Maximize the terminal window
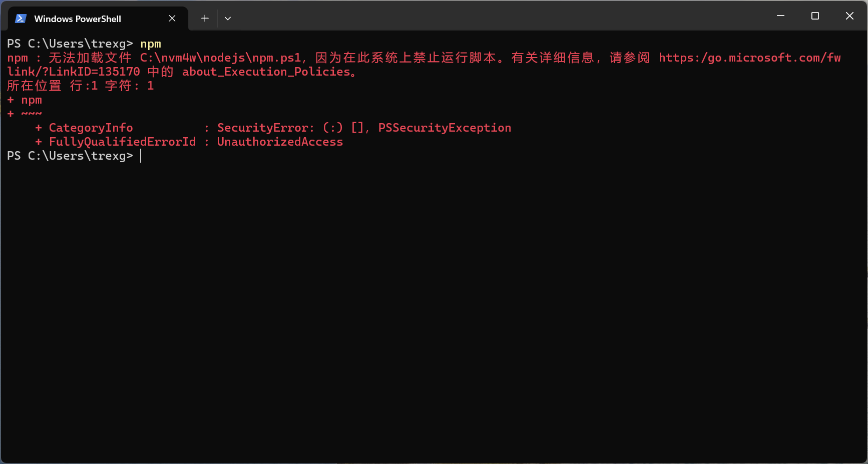 pos(814,16)
